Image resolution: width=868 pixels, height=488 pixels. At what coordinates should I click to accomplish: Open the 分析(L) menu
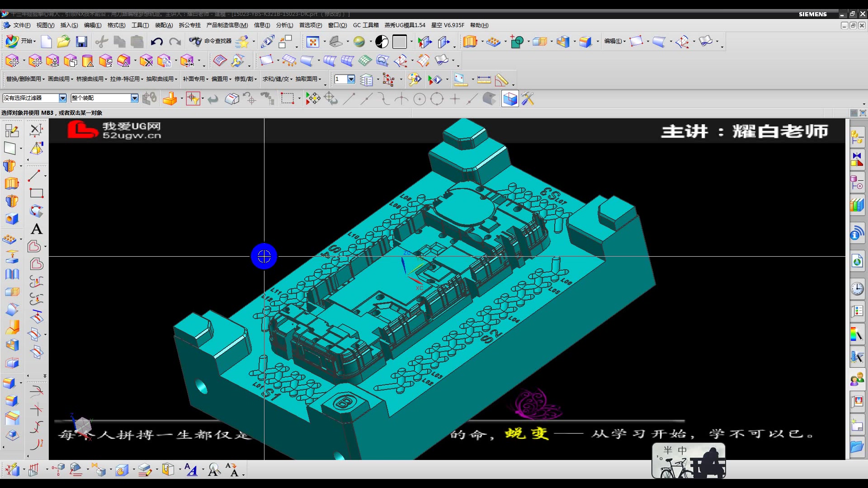pyautogui.click(x=284, y=25)
